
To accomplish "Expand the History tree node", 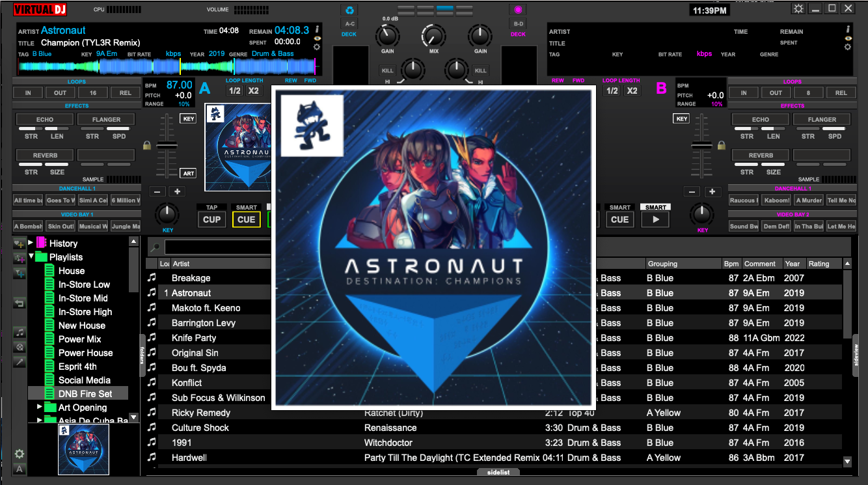I will point(31,242).
